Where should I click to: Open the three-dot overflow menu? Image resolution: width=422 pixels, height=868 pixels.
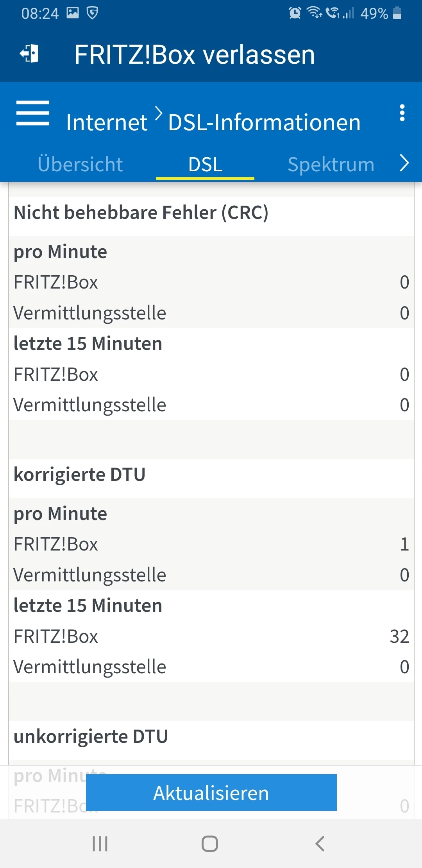pyautogui.click(x=402, y=113)
